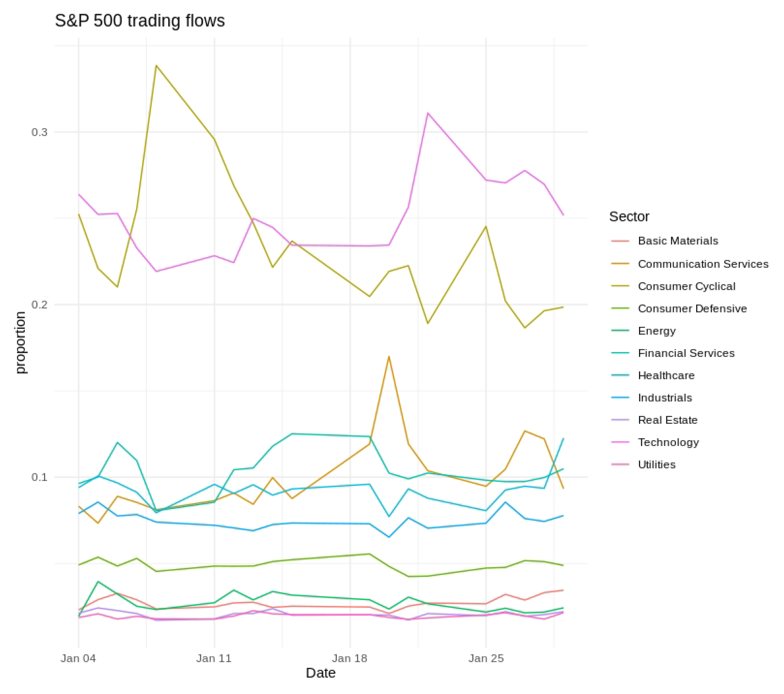Click the Technology legend color line
Screen dimensions: 784x694
click(x=620, y=442)
